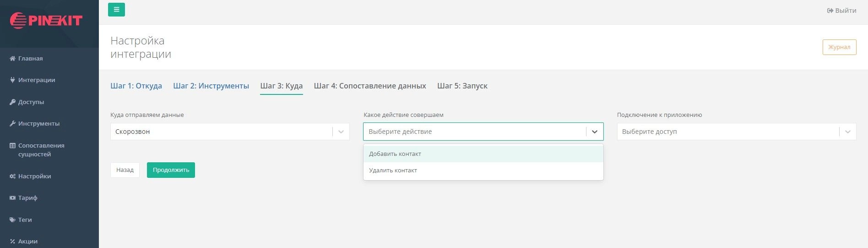Click the Выйти logout link
The height and width of the screenshot is (248, 868).
(841, 11)
